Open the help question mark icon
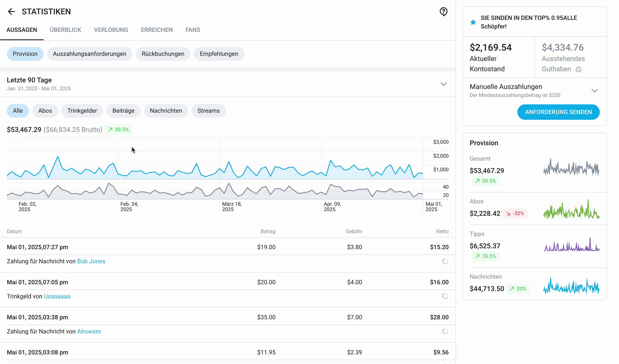Image resolution: width=619 pixels, height=364 pixels. (443, 12)
